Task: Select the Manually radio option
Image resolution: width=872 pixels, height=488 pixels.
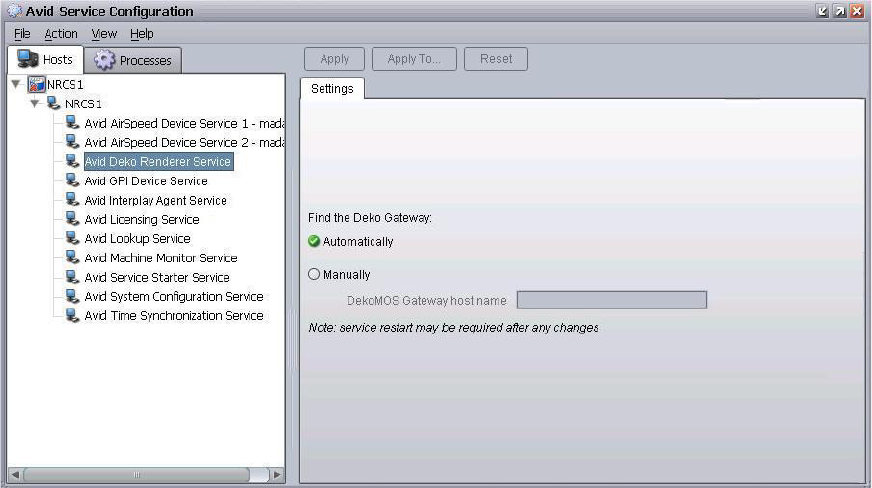Action: pyautogui.click(x=314, y=274)
